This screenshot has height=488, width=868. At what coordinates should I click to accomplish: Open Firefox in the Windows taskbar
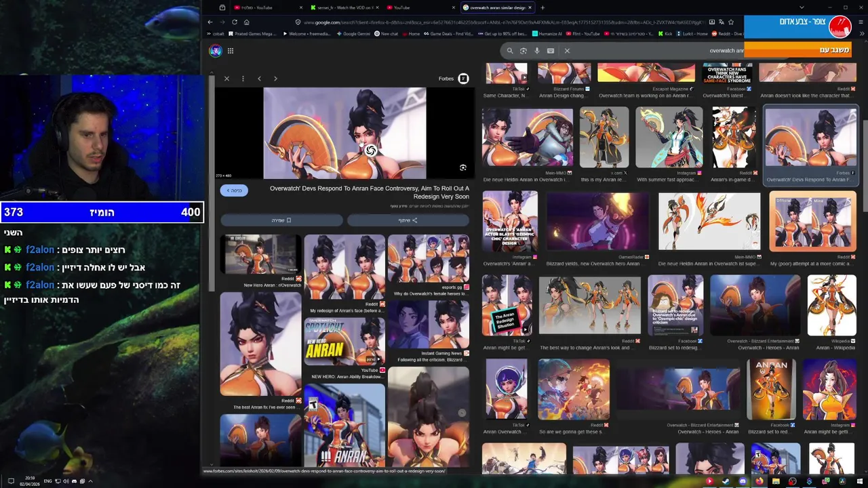[x=759, y=481]
